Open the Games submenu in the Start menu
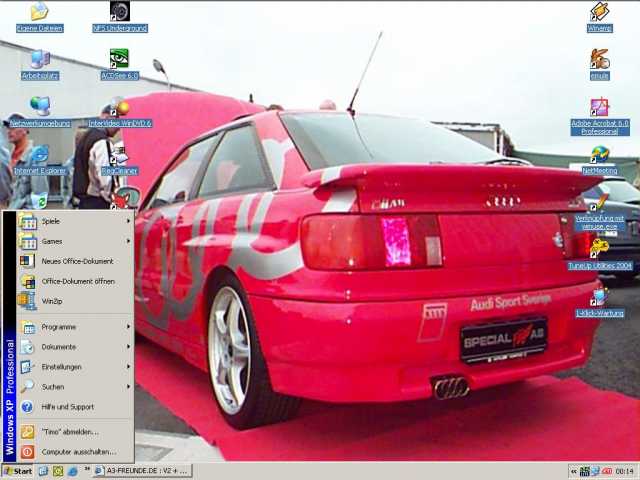640x480 pixels. click(76, 241)
